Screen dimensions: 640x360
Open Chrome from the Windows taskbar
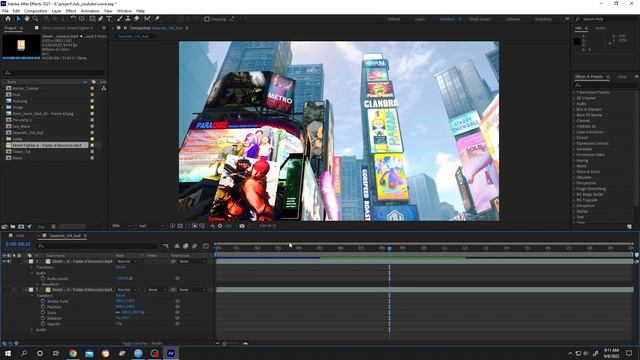tap(73, 353)
